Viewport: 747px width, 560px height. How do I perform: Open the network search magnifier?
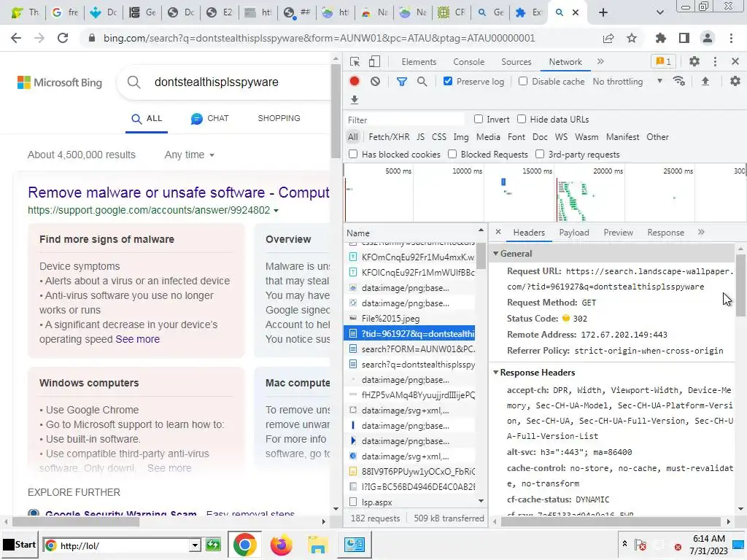click(x=422, y=82)
